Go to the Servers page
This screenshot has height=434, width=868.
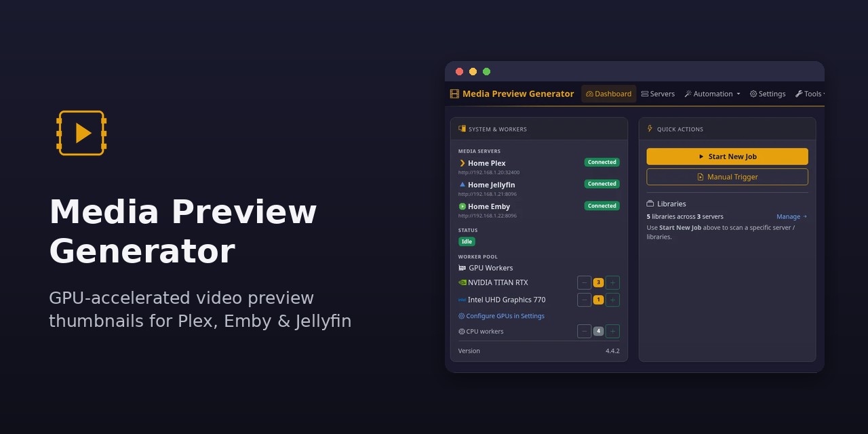click(658, 94)
